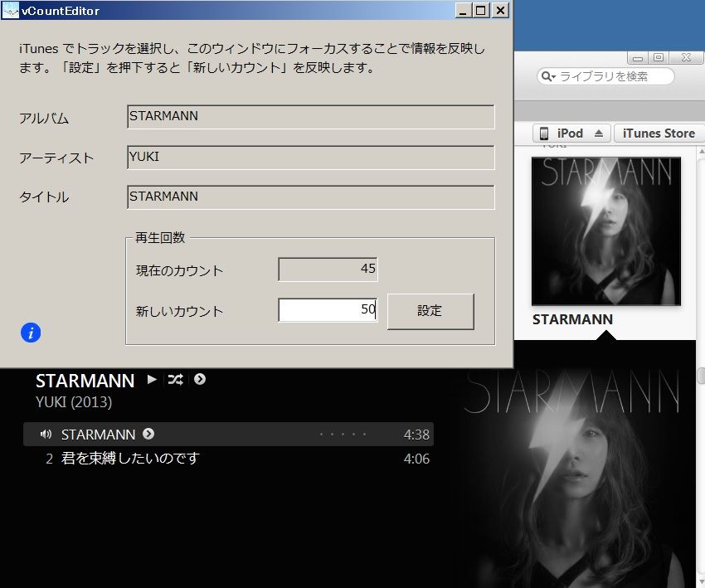This screenshot has width=705, height=588.
Task: Restore the iTunes window size
Action: click(659, 57)
